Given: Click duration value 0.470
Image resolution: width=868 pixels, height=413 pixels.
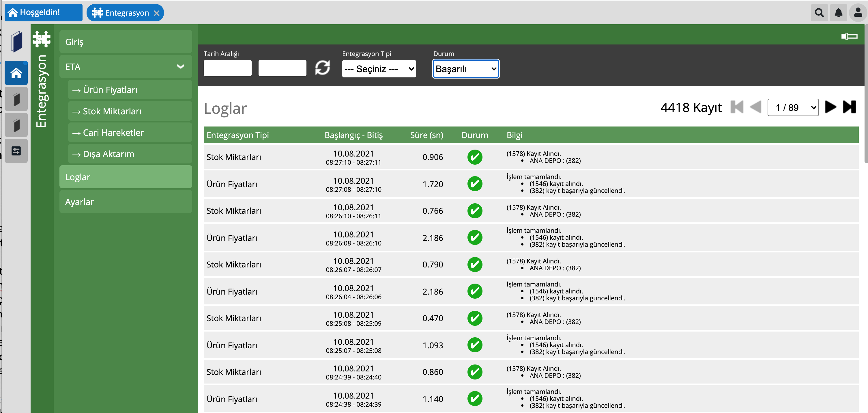Looking at the screenshot, I should pyautogui.click(x=433, y=318).
